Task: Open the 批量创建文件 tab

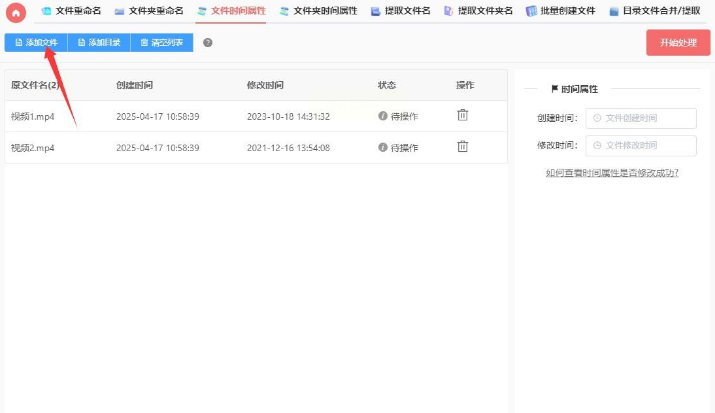Action: pyautogui.click(x=561, y=11)
